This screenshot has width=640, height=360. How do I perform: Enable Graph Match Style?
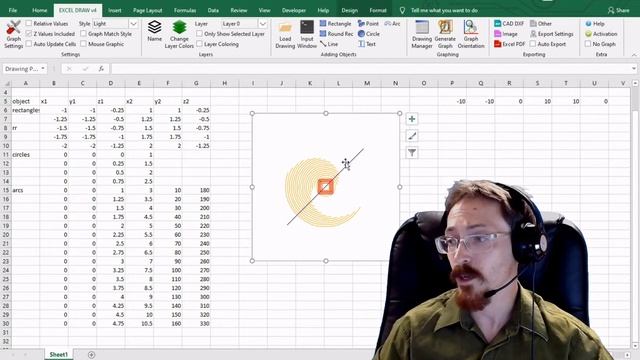(83, 33)
